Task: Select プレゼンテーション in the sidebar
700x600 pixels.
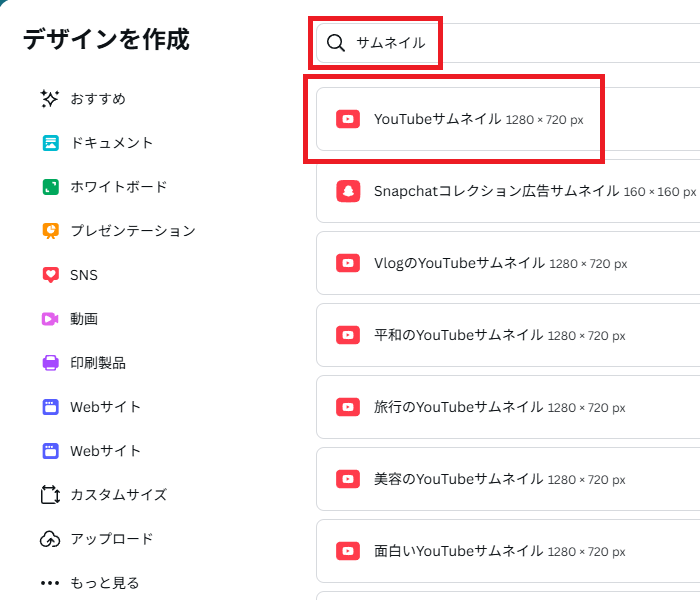Action: (x=133, y=231)
